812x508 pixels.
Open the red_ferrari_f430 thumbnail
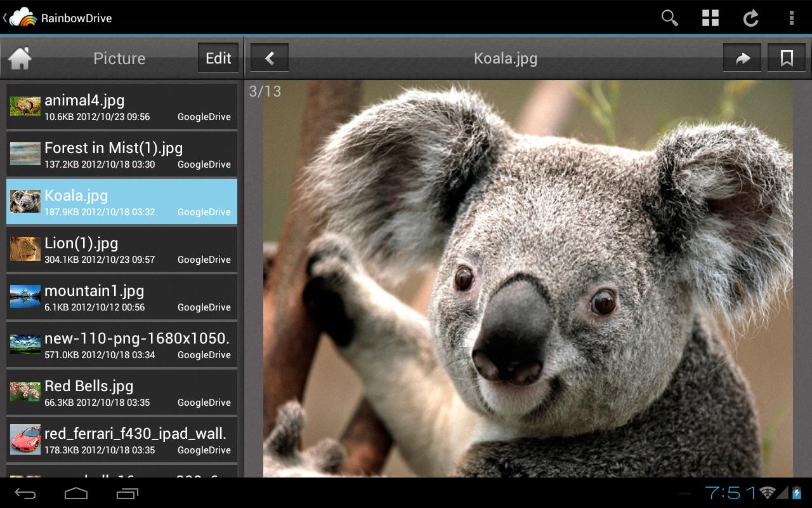(x=25, y=439)
